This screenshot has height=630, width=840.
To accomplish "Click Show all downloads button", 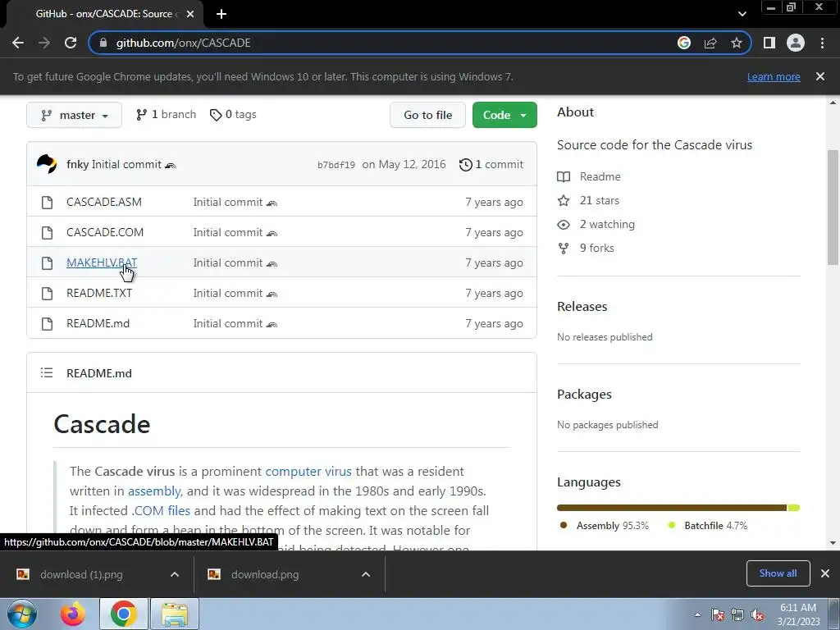I will 778,573.
